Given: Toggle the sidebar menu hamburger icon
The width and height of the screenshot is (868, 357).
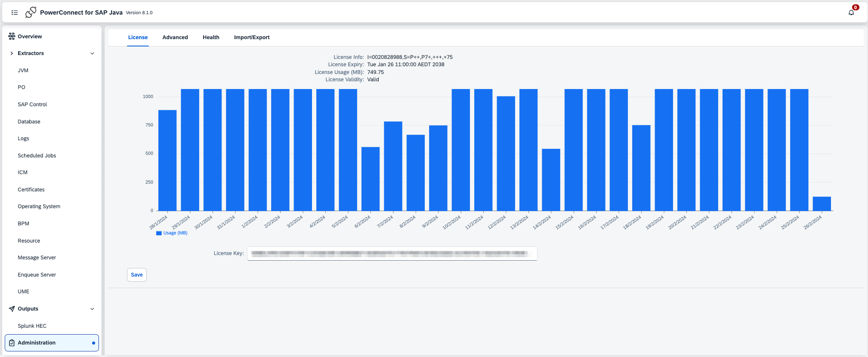Looking at the screenshot, I should (x=15, y=12).
